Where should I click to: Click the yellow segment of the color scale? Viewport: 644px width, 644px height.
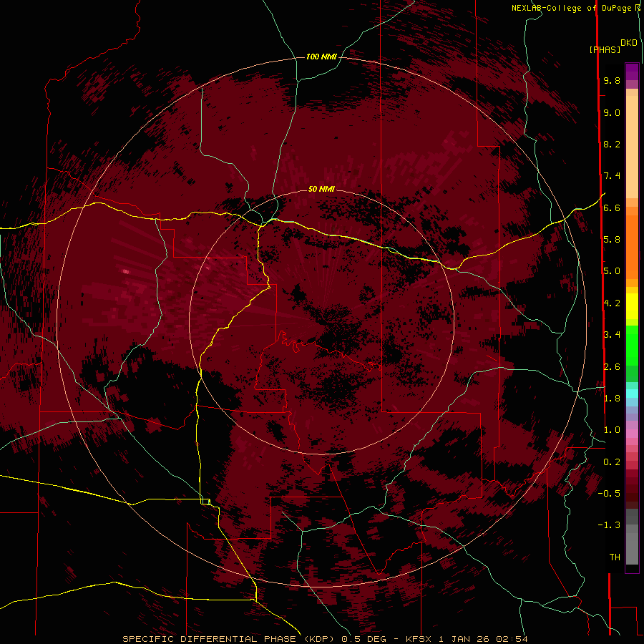tap(632, 306)
